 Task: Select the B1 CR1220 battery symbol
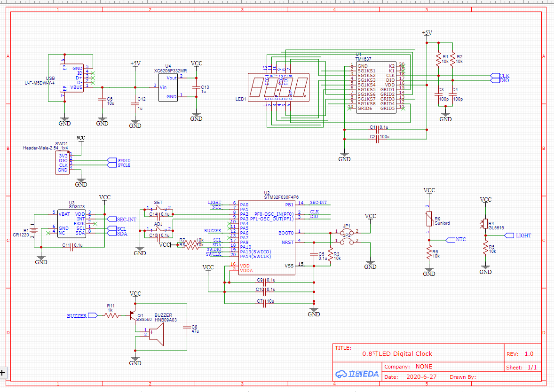click(34, 231)
